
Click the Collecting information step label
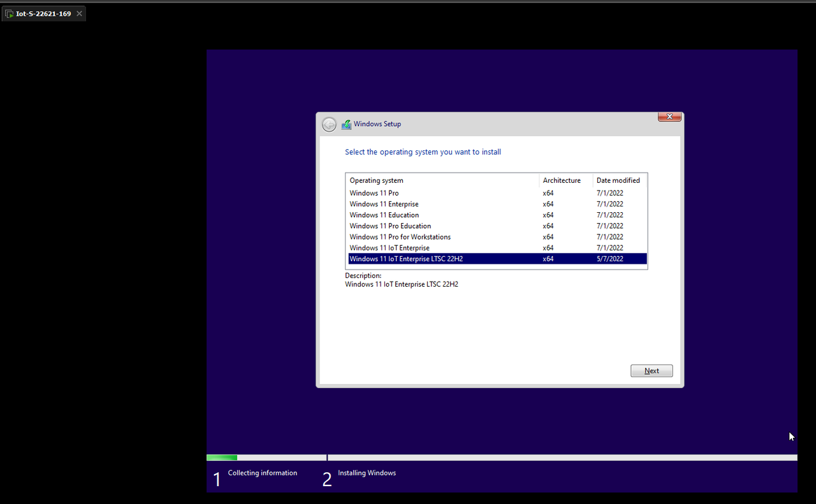pos(263,473)
